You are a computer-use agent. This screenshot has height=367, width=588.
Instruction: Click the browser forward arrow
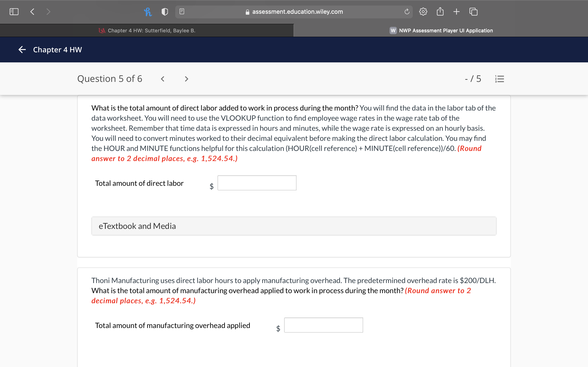click(x=48, y=12)
